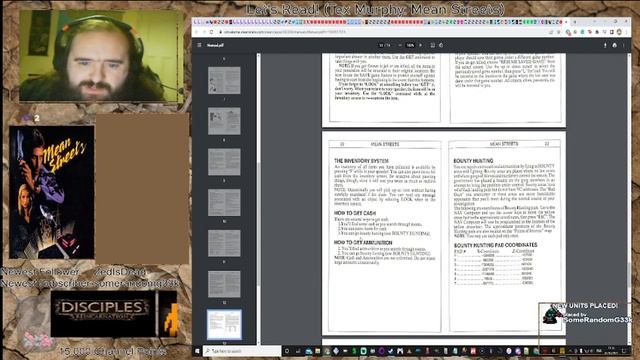Click 'BOUNTY HUNTING PAD COORDINATES' heading

[496, 245]
